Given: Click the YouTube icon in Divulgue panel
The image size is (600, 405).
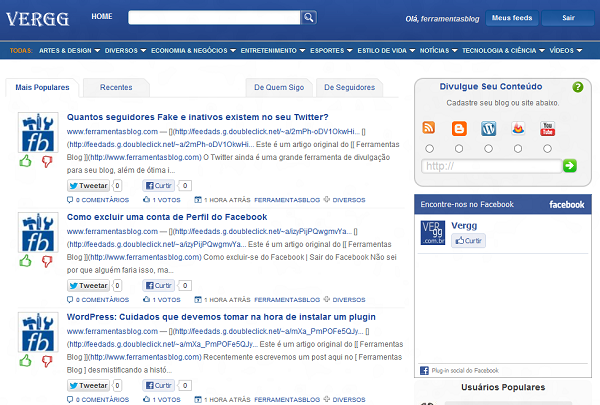Looking at the screenshot, I should pos(548,128).
